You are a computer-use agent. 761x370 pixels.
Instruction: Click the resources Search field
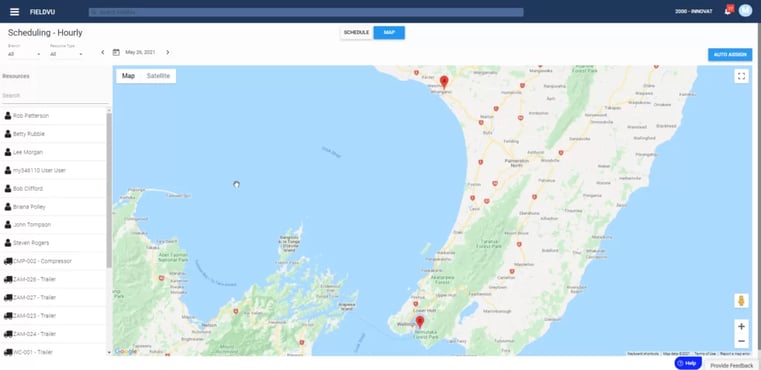point(54,96)
